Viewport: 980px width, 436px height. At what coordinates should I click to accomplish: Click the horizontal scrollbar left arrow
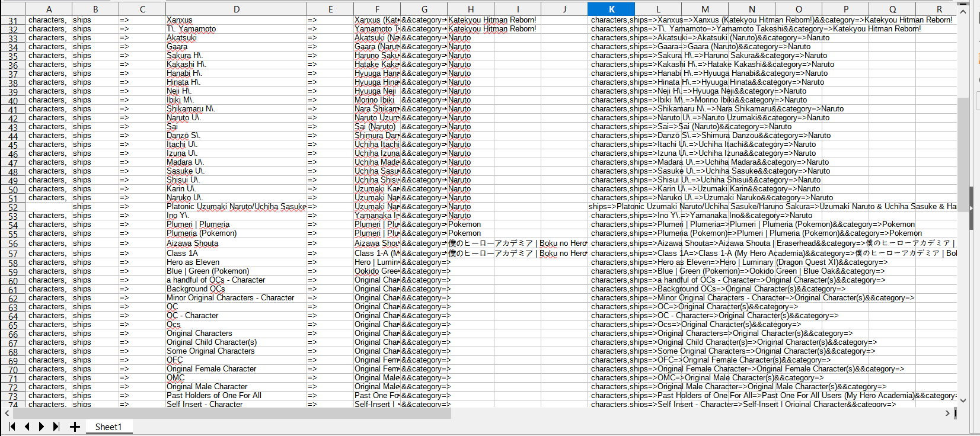(7, 413)
